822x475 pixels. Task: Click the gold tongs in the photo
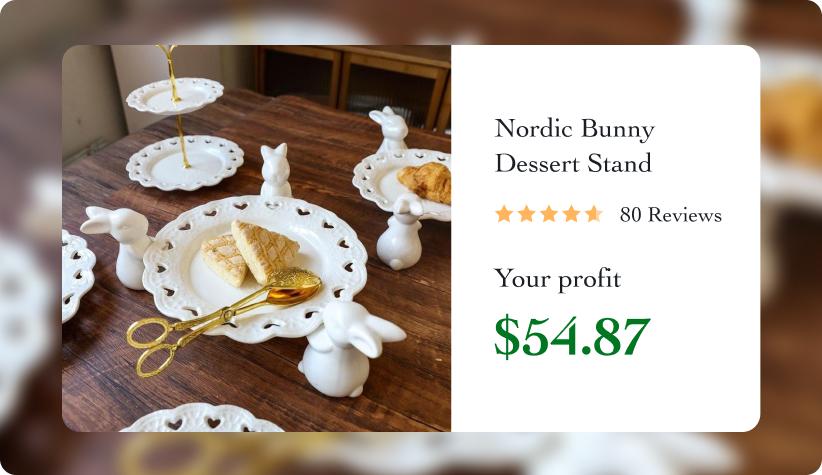(223, 319)
